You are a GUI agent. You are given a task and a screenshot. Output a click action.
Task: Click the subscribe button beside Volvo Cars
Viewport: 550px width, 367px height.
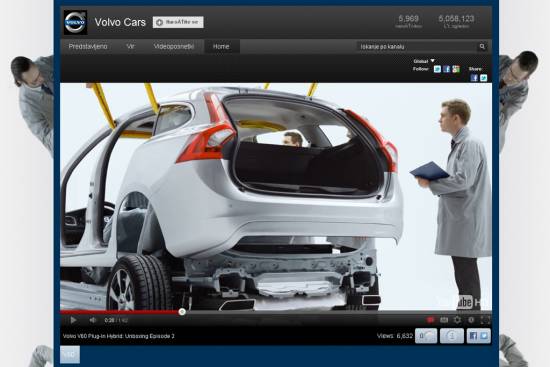(x=178, y=22)
